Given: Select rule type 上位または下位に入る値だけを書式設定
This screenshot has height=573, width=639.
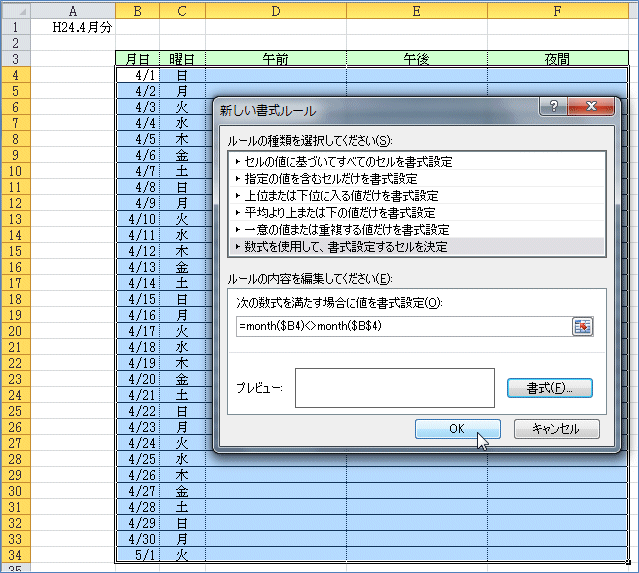Looking at the screenshot, I should coord(417,196).
